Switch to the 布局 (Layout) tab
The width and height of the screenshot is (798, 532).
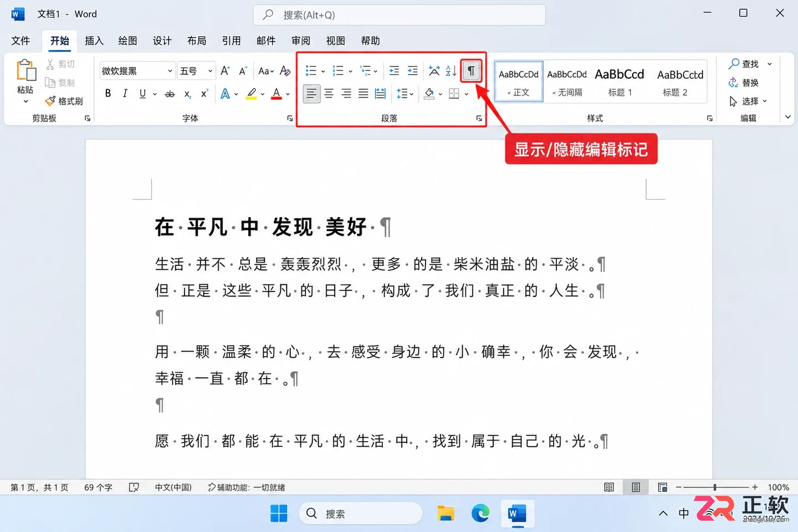pos(197,40)
